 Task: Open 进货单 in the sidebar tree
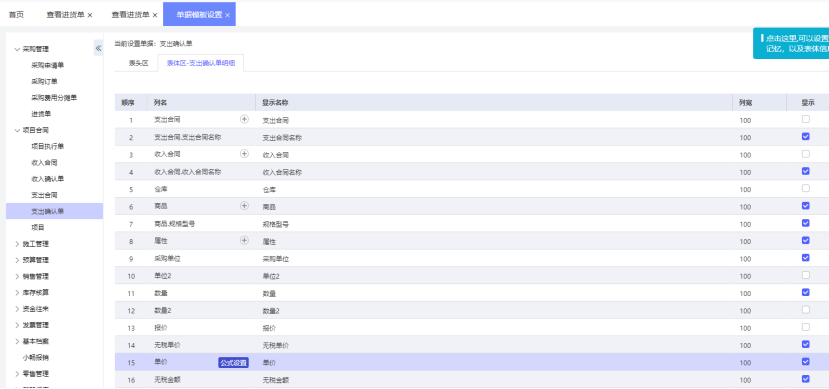tap(41, 114)
